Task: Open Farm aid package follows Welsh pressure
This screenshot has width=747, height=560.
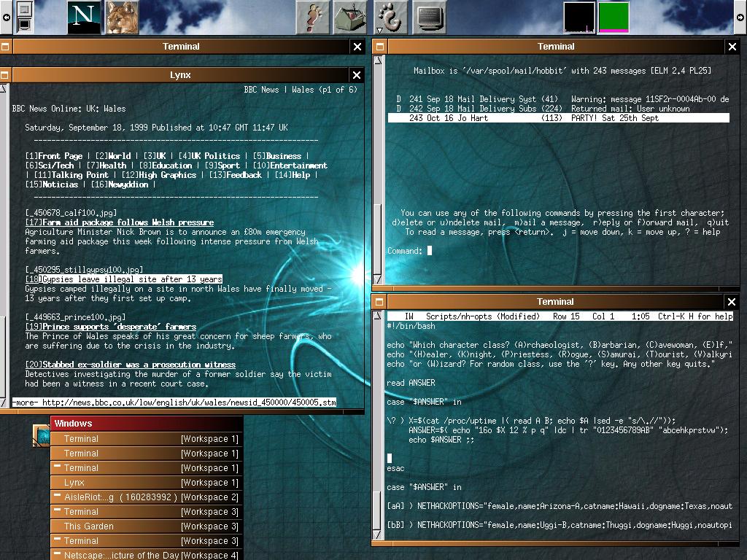Action: point(120,222)
